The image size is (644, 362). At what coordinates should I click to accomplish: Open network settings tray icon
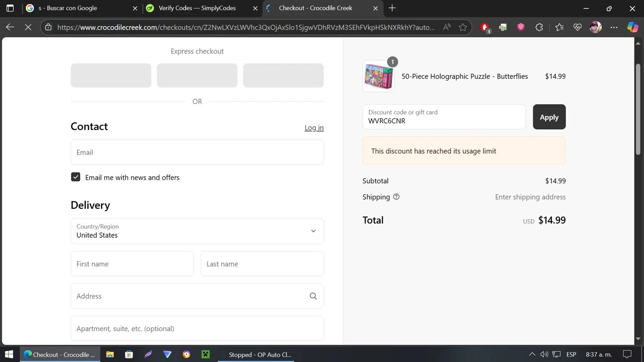coord(556,354)
